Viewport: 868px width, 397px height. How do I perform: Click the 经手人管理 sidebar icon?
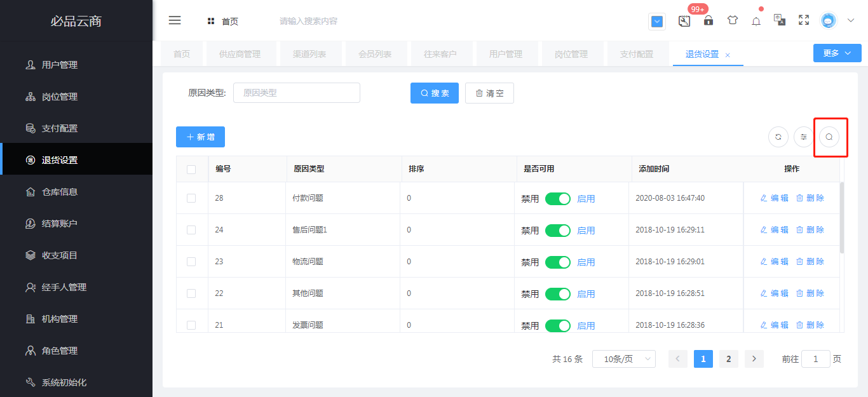point(30,287)
